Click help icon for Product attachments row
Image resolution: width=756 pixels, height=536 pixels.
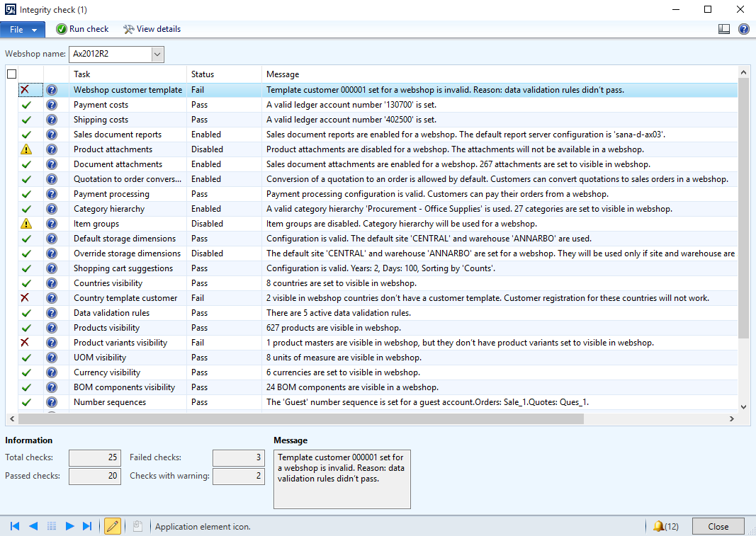(52, 149)
